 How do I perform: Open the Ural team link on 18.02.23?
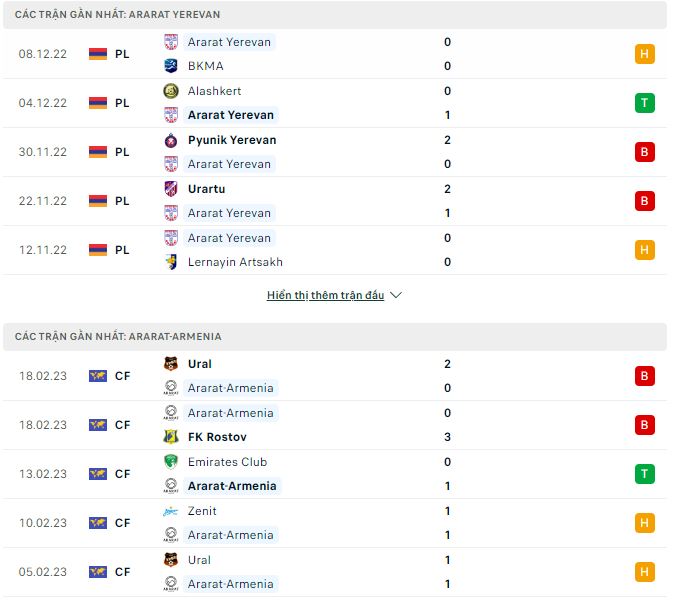tap(199, 364)
